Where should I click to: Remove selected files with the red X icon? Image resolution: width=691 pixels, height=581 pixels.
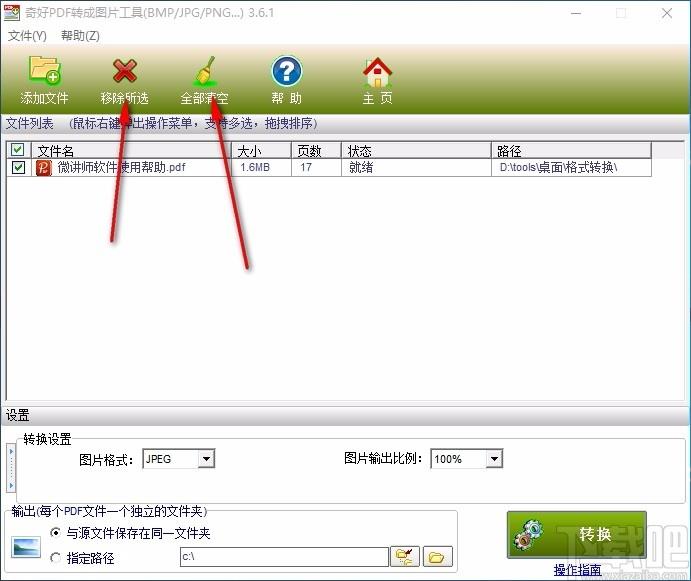tap(125, 71)
